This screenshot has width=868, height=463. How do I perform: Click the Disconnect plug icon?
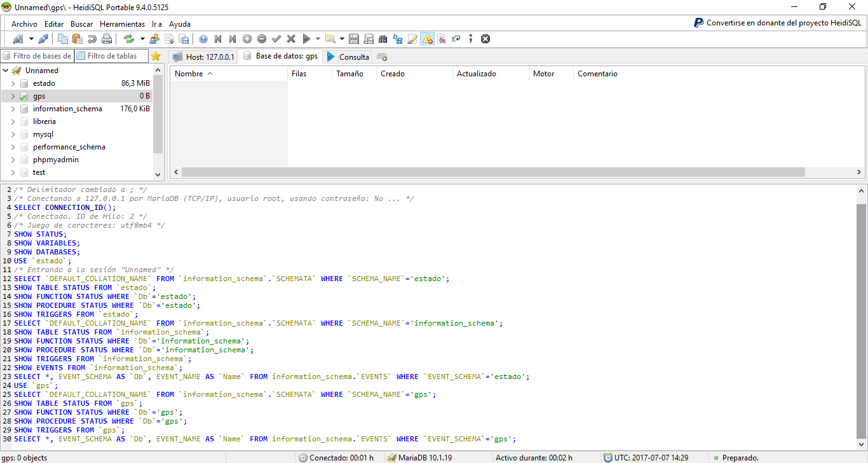coord(42,38)
